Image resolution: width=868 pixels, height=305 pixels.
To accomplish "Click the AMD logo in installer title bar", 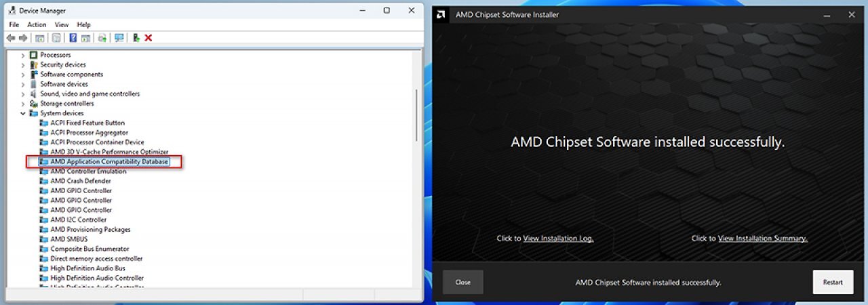I will pos(441,14).
